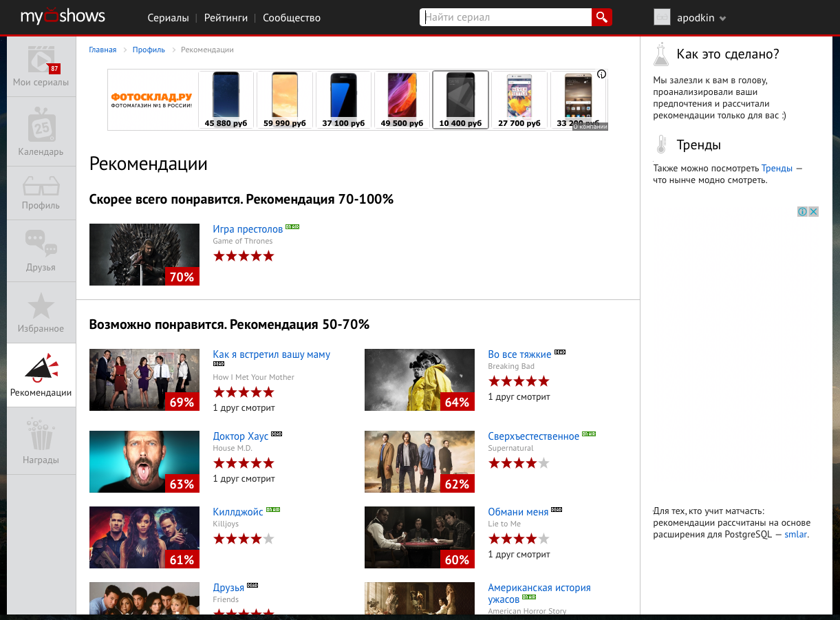This screenshot has width=840, height=620.
Task: Open the smlar link
Action: point(796,534)
